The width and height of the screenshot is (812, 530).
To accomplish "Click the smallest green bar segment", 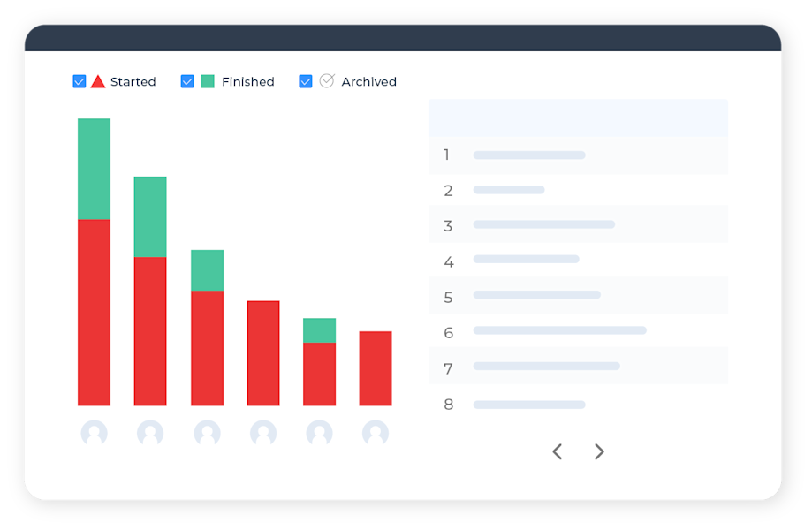I will (x=320, y=330).
